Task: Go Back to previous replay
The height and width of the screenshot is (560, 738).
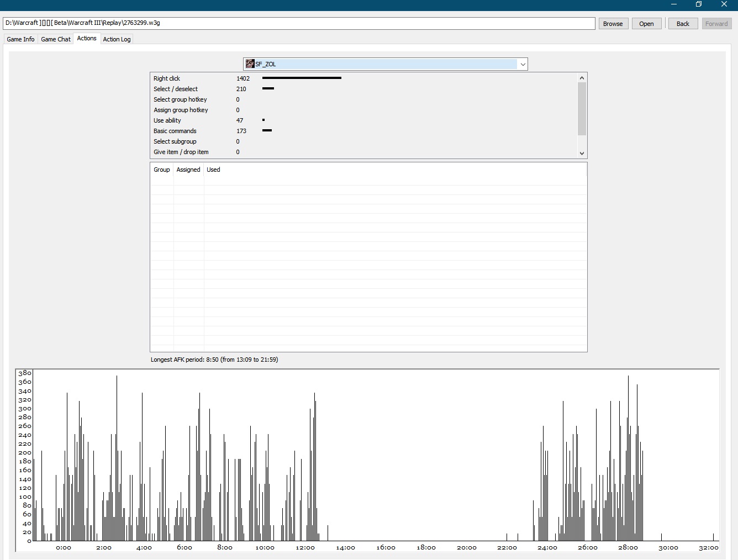Action: [x=683, y=24]
